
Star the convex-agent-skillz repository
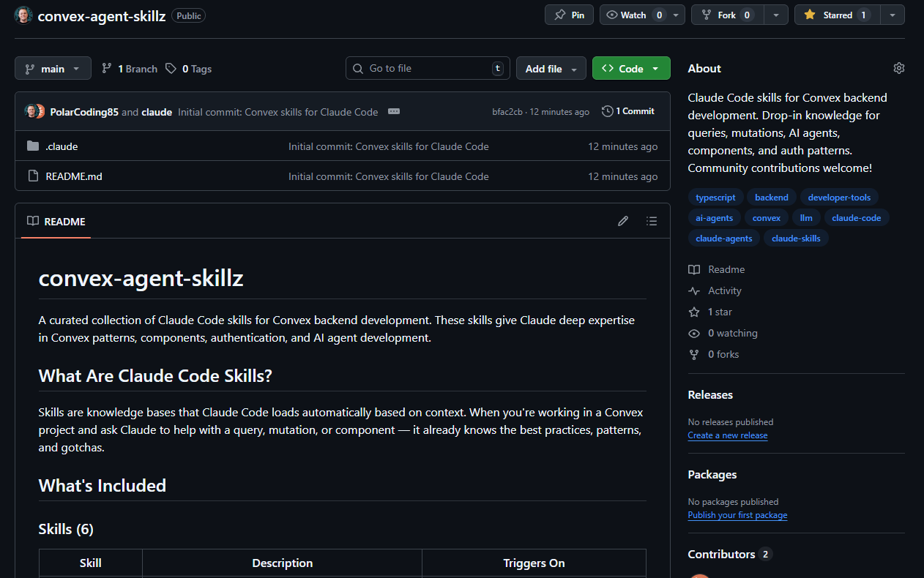(x=836, y=14)
